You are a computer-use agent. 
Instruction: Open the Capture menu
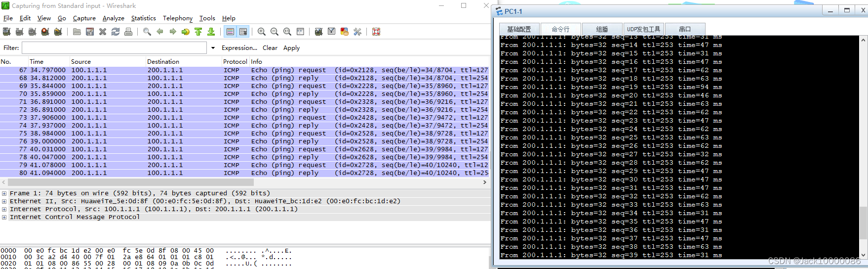pos(84,18)
